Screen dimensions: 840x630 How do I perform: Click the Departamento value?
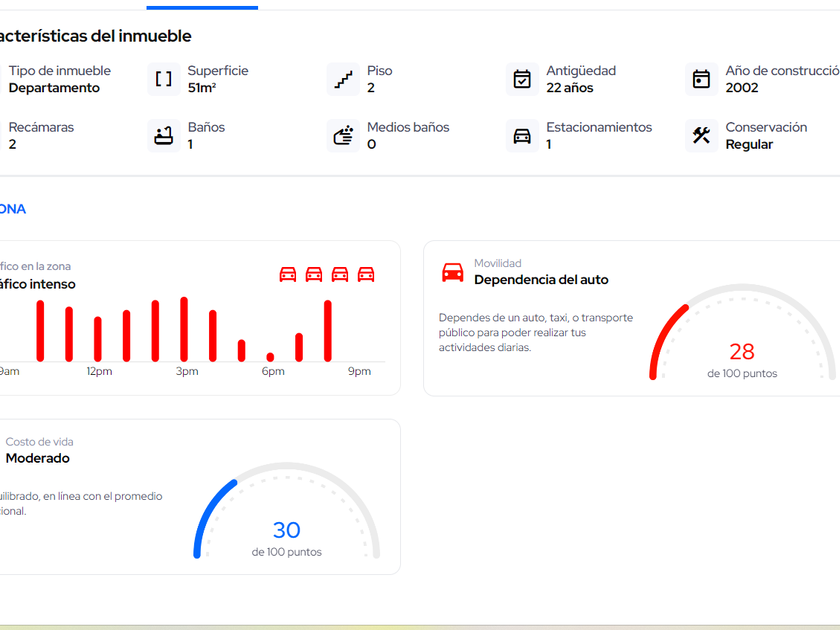coord(54,88)
